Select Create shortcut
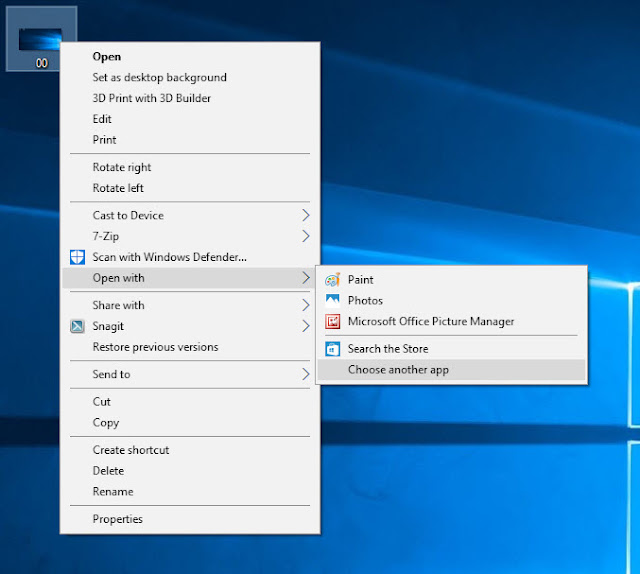The image size is (640, 574). [x=190, y=449]
